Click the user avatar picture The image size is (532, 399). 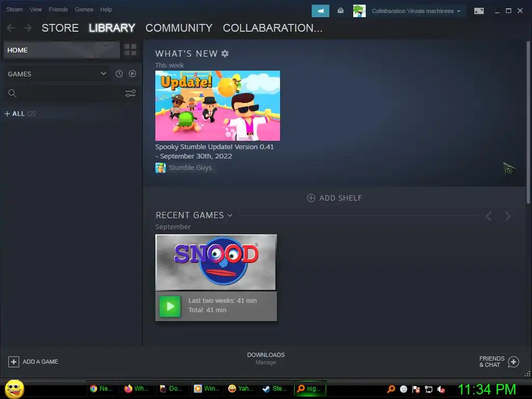click(x=360, y=11)
